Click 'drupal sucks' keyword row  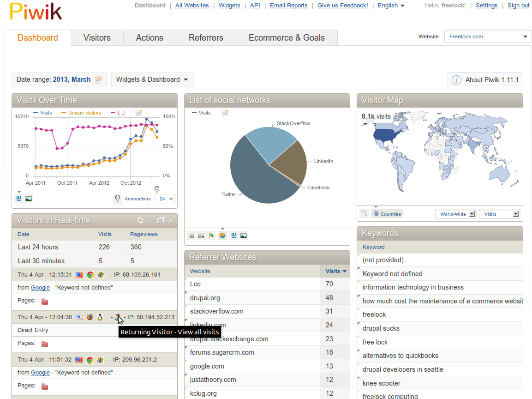tap(440, 328)
